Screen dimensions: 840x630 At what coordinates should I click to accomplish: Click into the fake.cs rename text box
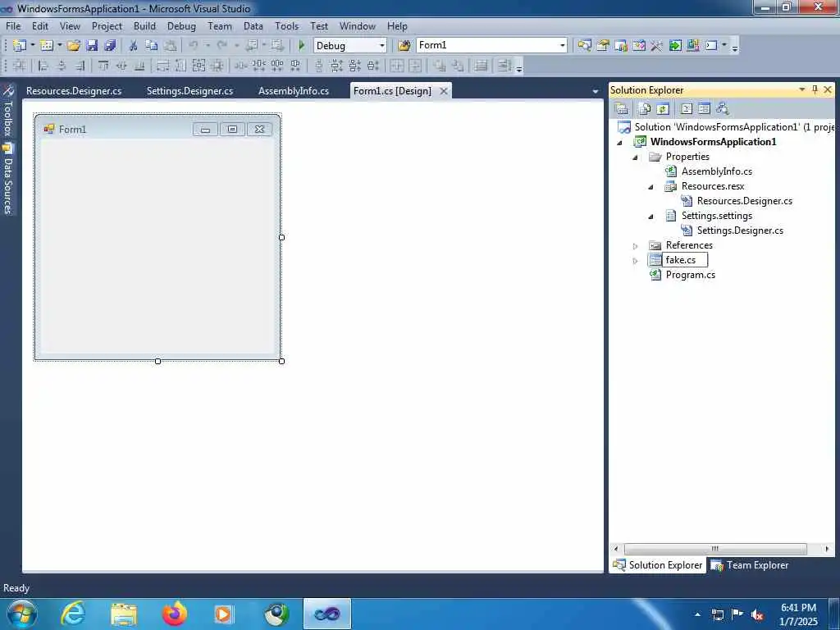coord(685,260)
